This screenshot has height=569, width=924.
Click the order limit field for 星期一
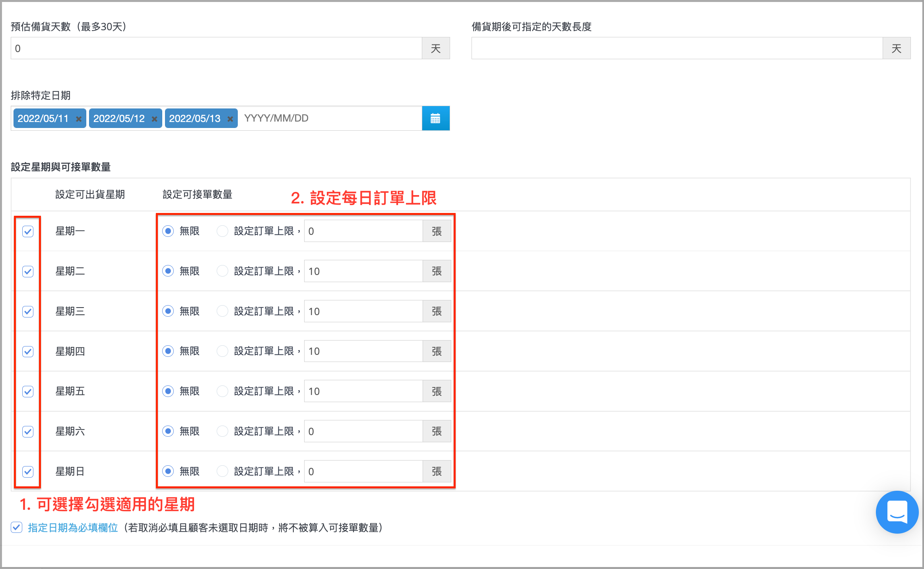tap(363, 231)
